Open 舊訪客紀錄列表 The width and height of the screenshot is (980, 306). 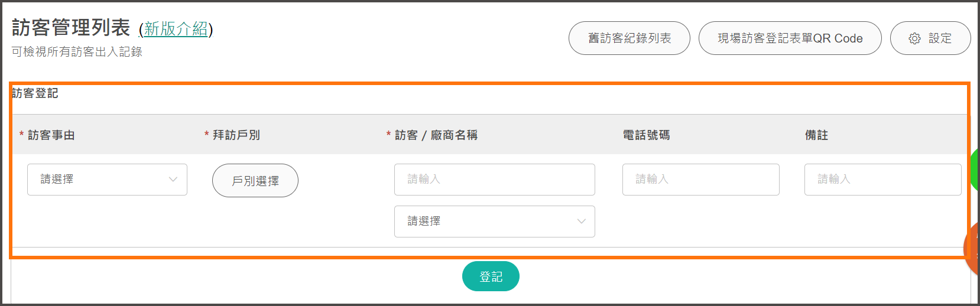[x=629, y=38]
